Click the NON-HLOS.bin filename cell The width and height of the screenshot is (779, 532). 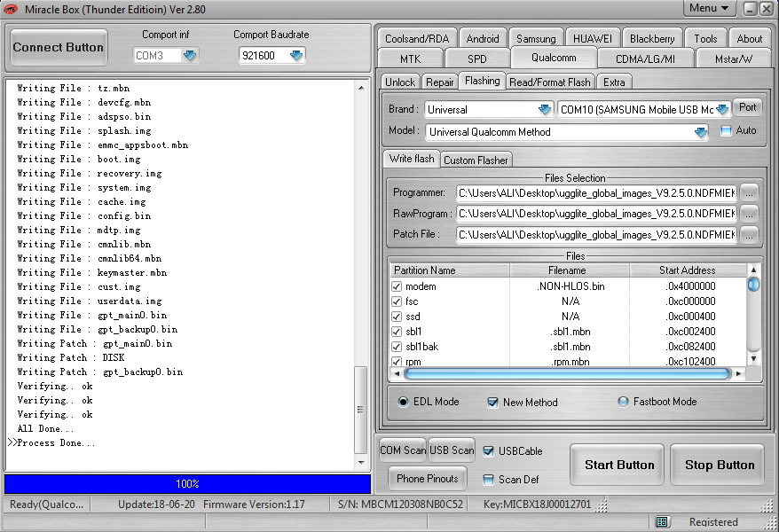point(570,286)
